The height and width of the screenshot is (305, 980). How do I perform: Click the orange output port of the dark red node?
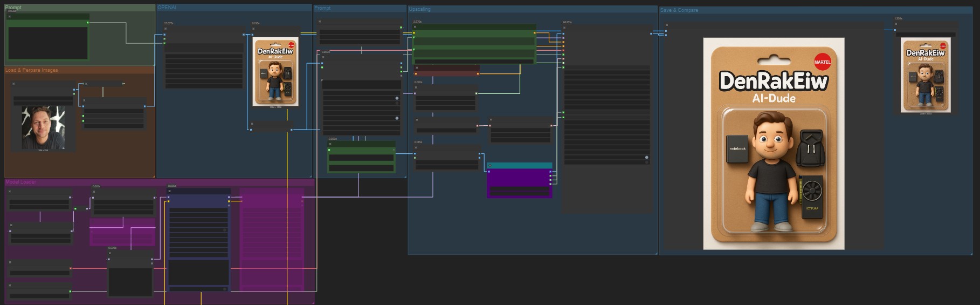[x=478, y=73]
